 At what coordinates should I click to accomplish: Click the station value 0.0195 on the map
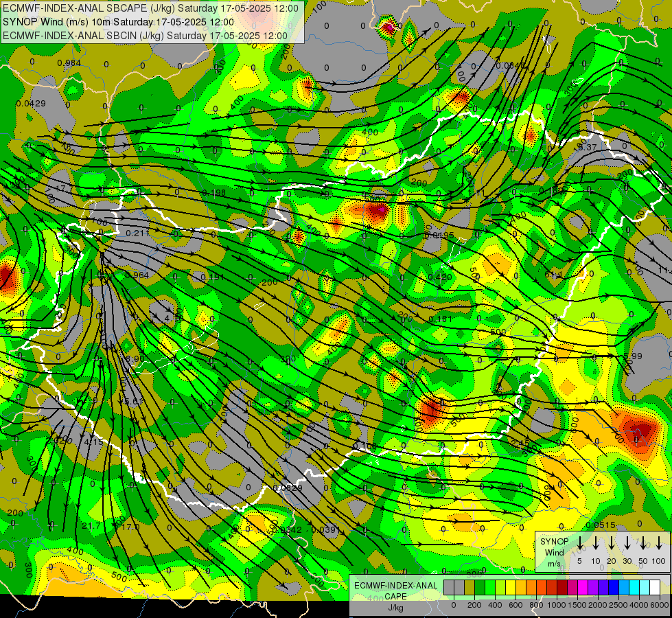click(439, 235)
